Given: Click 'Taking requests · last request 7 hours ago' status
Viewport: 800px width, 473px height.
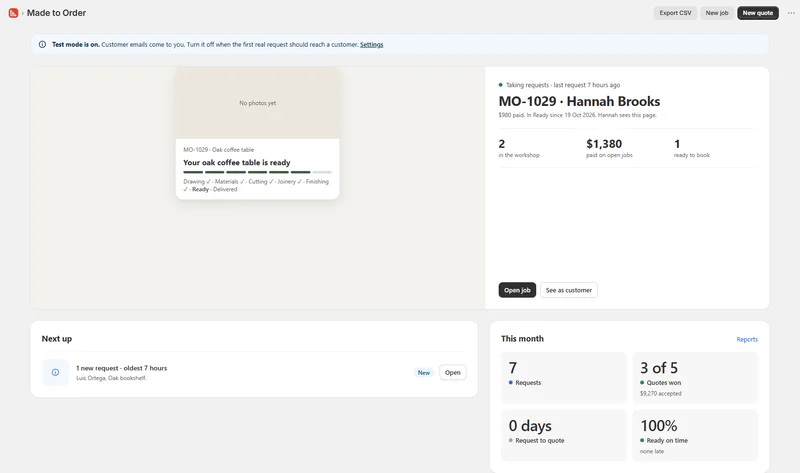Looking at the screenshot, I should 563,85.
